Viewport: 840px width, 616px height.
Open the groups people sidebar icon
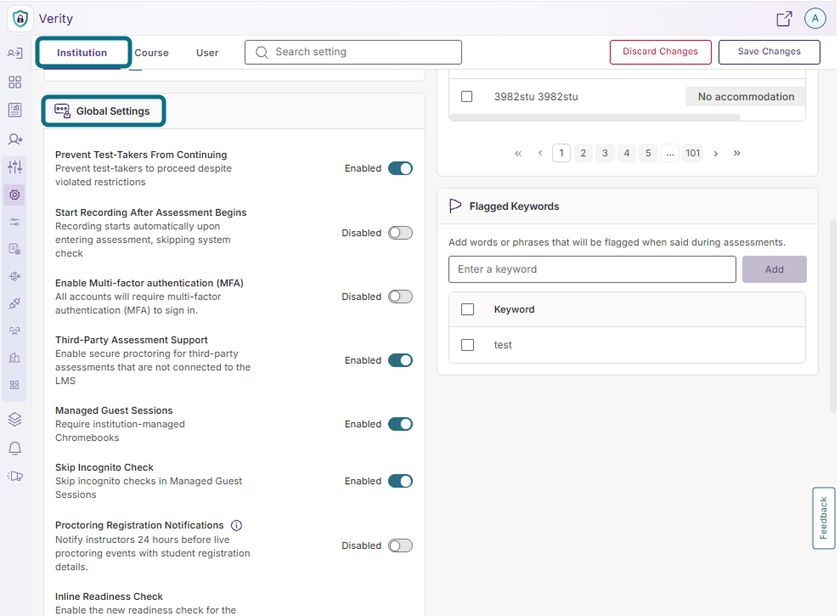[14, 331]
